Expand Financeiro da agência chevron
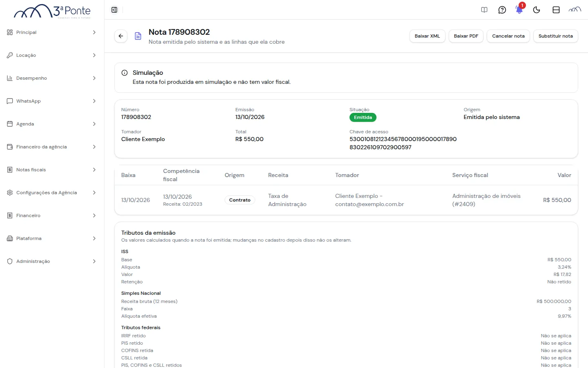The width and height of the screenshot is (588, 368). tap(94, 147)
